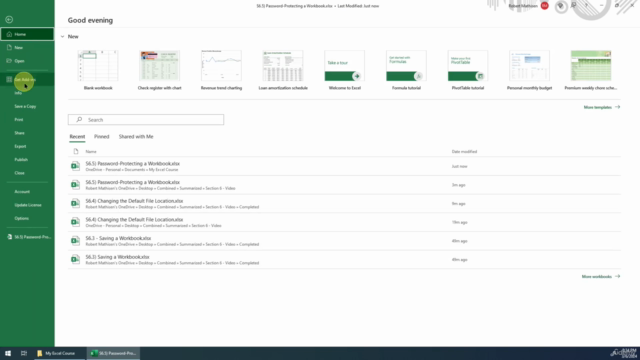Sort the file list by Date modified
Viewport: 640px width, 360px height.
464,151
